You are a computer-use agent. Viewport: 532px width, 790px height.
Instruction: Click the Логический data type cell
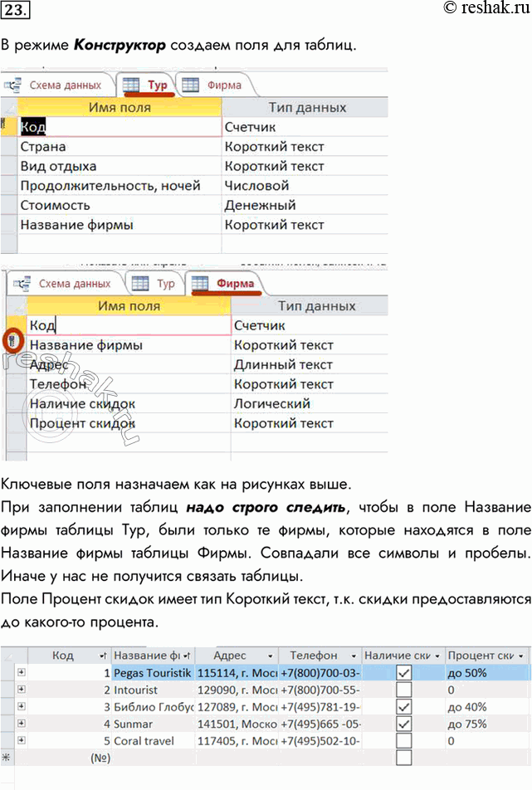coord(310,403)
